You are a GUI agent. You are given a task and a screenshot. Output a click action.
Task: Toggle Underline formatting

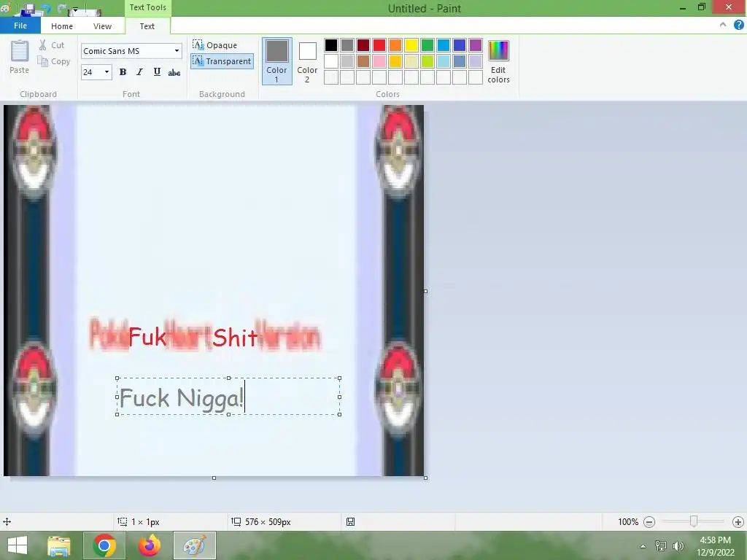point(157,72)
